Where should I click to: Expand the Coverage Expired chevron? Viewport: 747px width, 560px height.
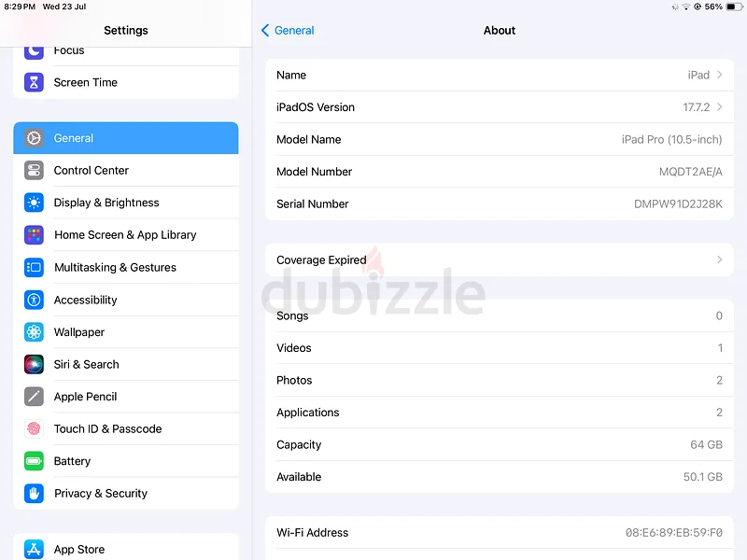point(719,259)
